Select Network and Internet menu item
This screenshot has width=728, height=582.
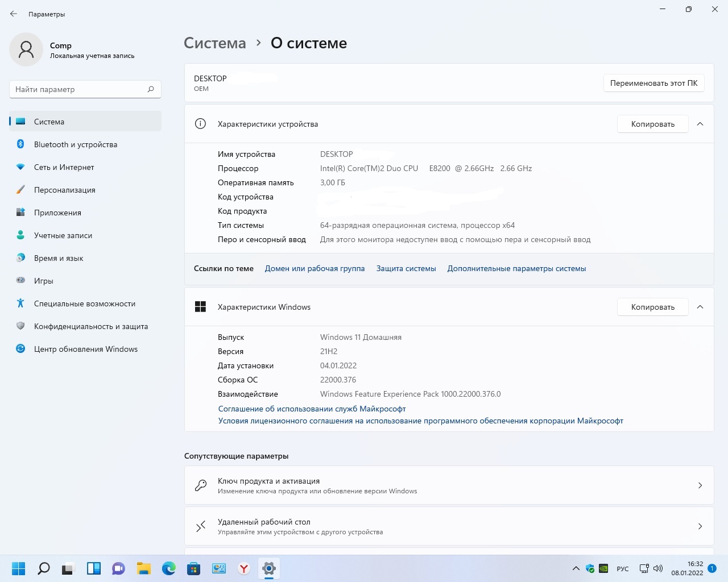coord(64,167)
